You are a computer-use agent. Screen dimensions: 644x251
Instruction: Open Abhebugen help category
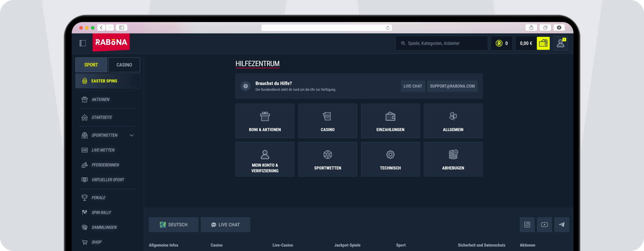pos(453,159)
